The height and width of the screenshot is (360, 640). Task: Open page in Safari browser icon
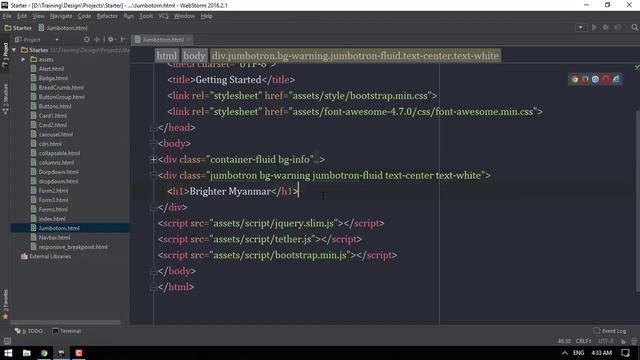coord(596,80)
